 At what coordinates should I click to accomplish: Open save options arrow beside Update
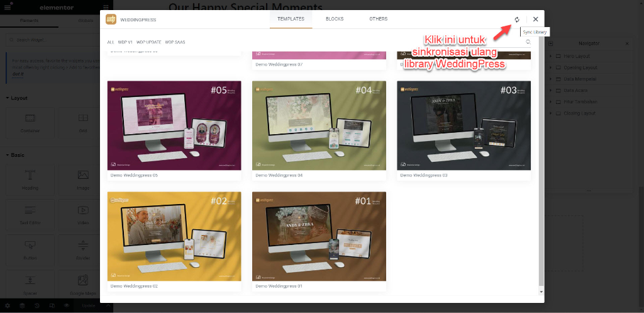coord(108,305)
